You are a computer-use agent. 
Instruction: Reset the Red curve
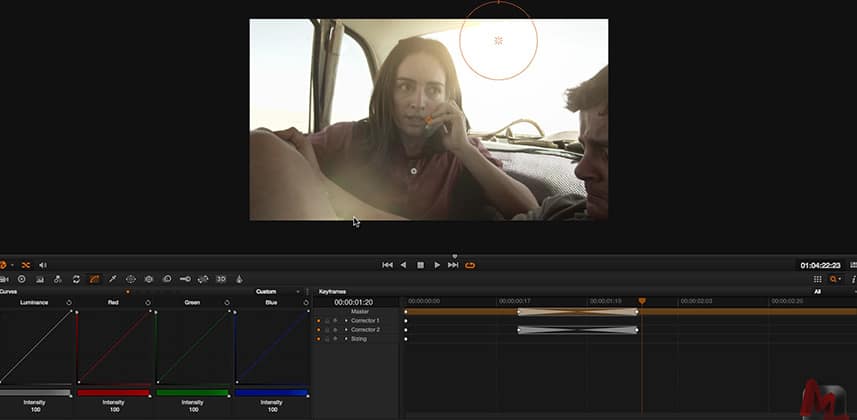tap(148, 302)
